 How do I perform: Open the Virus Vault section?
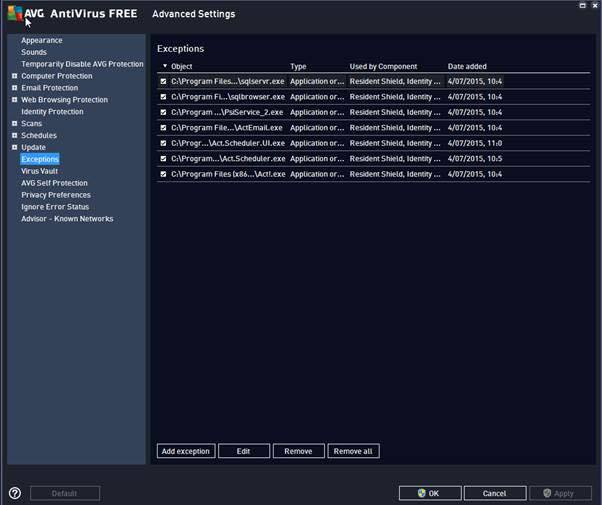click(x=40, y=171)
